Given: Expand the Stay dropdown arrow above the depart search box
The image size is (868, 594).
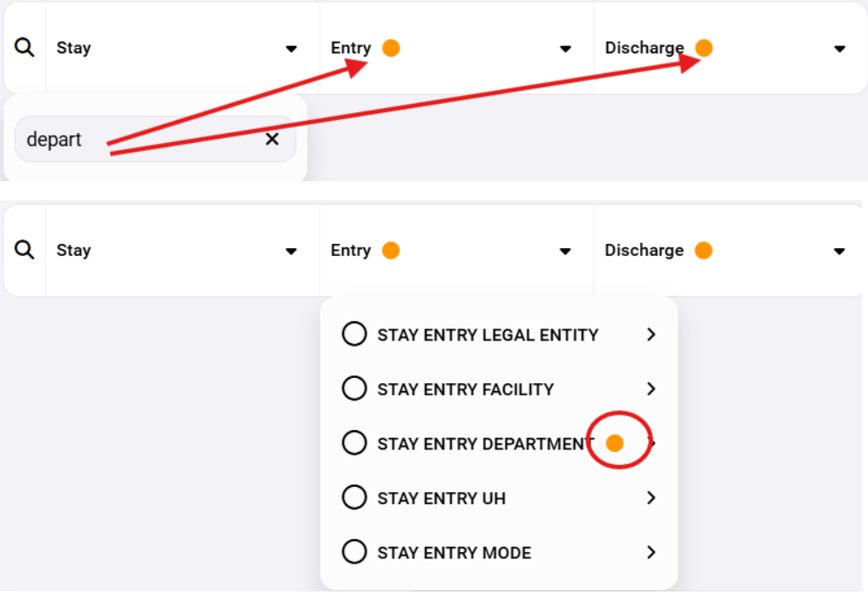Looking at the screenshot, I should click(292, 49).
